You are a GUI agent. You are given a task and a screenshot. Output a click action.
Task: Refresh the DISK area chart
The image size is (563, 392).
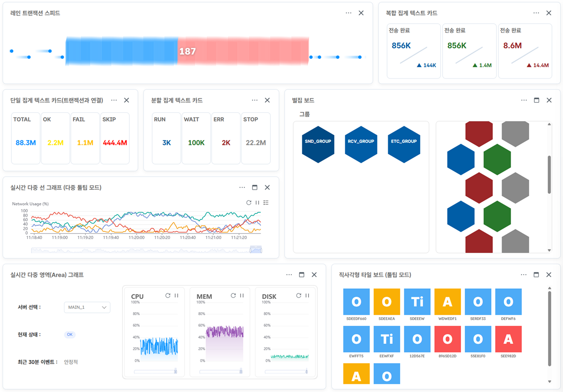[x=299, y=296]
